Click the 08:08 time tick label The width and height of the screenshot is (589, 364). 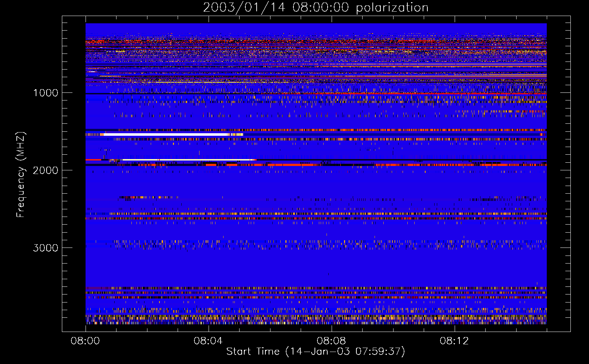(331, 341)
